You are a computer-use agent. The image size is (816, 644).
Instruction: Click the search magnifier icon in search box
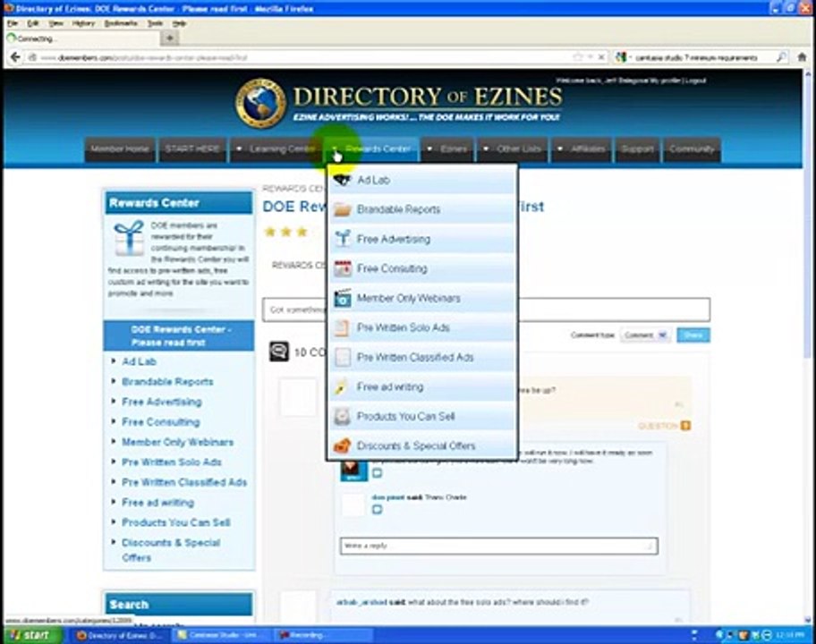[781, 57]
